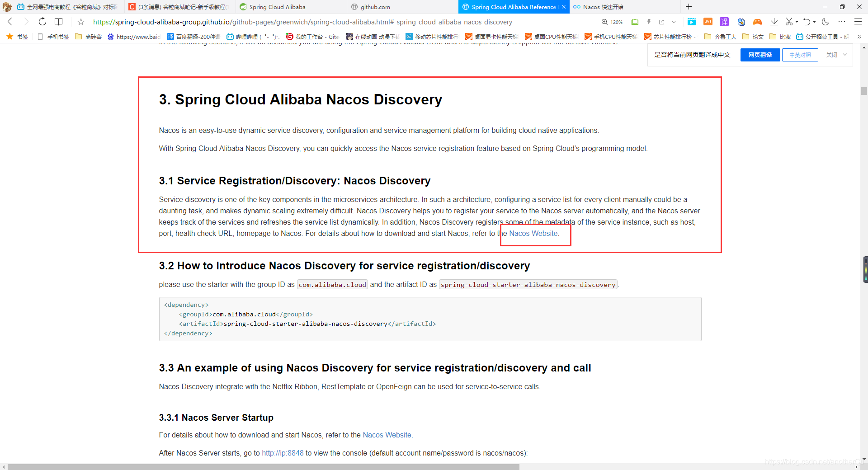This screenshot has height=470, width=868.
Task: Click the scroll-up arrow of vertical scrollbar
Action: coord(864,47)
